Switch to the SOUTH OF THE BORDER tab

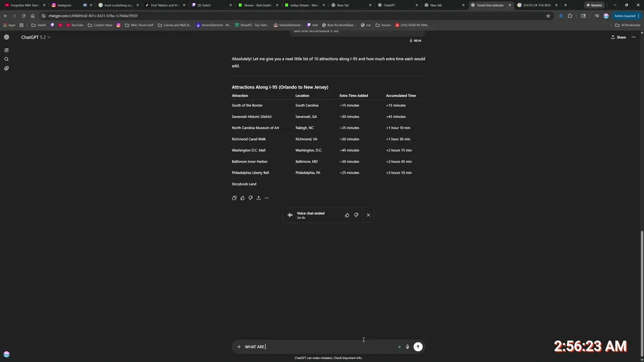(536, 5)
